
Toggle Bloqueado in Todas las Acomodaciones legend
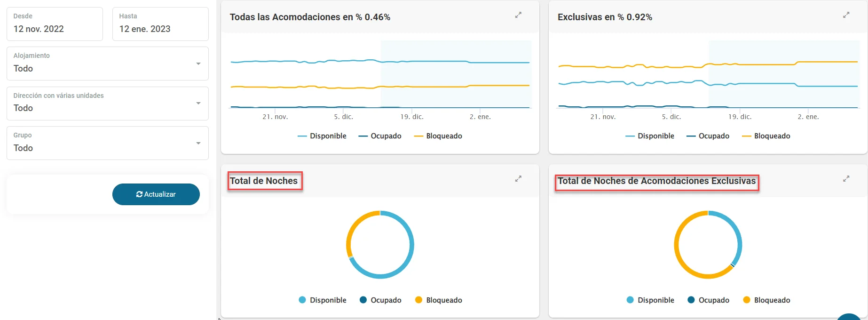[438, 136]
